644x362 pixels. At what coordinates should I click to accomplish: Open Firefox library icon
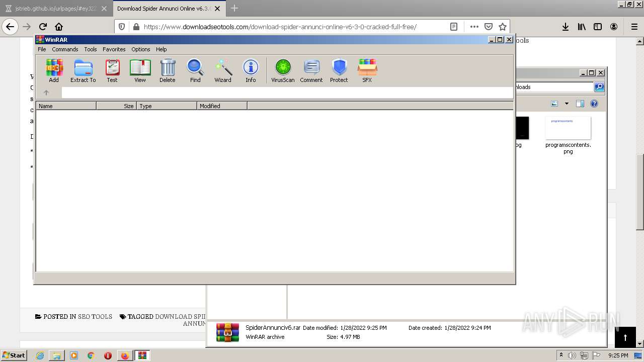[x=582, y=27]
